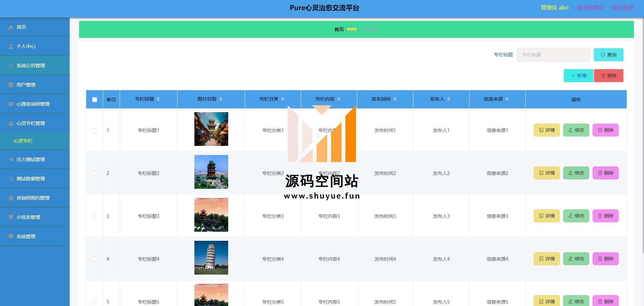
Task: Toggle the select-all checkbox in the table header
Action: (95, 100)
